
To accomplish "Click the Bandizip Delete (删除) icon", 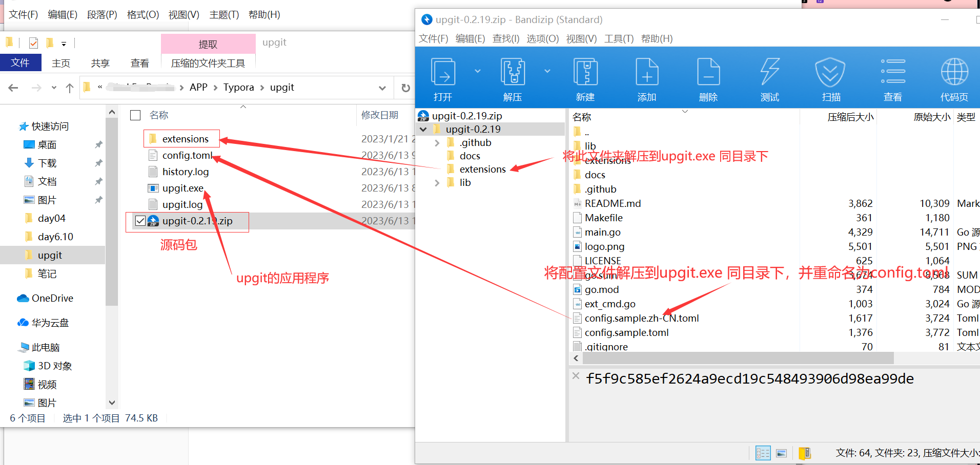I will tap(708, 72).
